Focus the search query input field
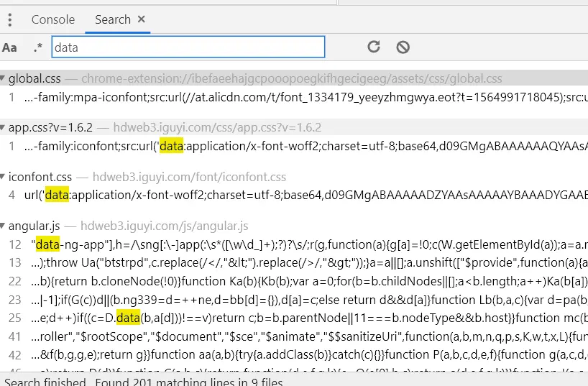 pyautogui.click(x=188, y=47)
